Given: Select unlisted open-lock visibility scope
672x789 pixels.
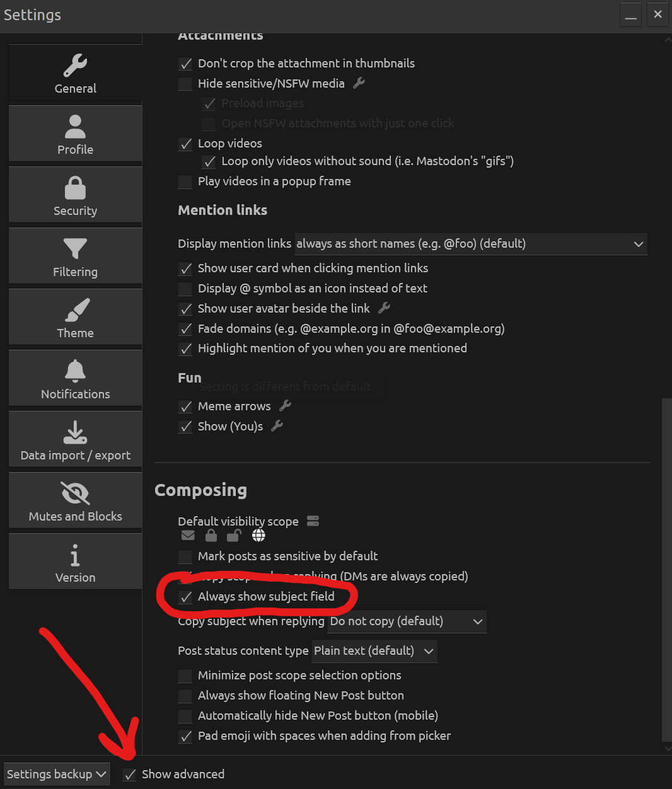Looking at the screenshot, I should (234, 536).
